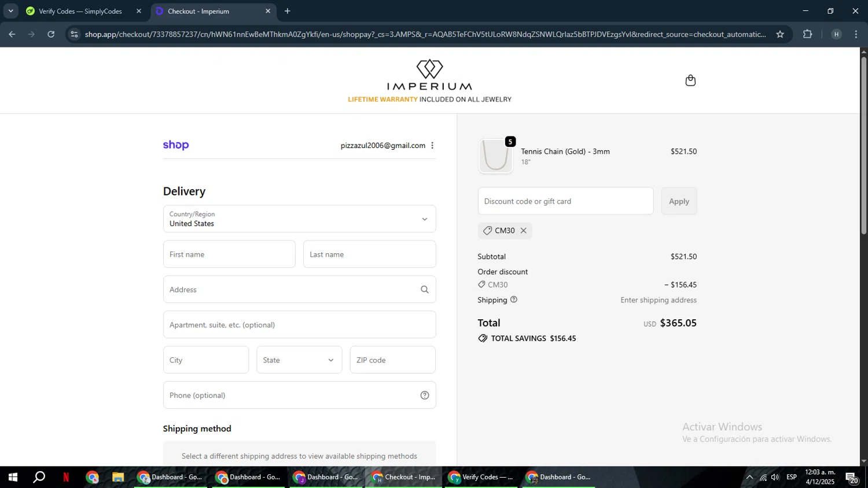
Task: Expand the Country/Region dropdown
Action: tap(299, 219)
